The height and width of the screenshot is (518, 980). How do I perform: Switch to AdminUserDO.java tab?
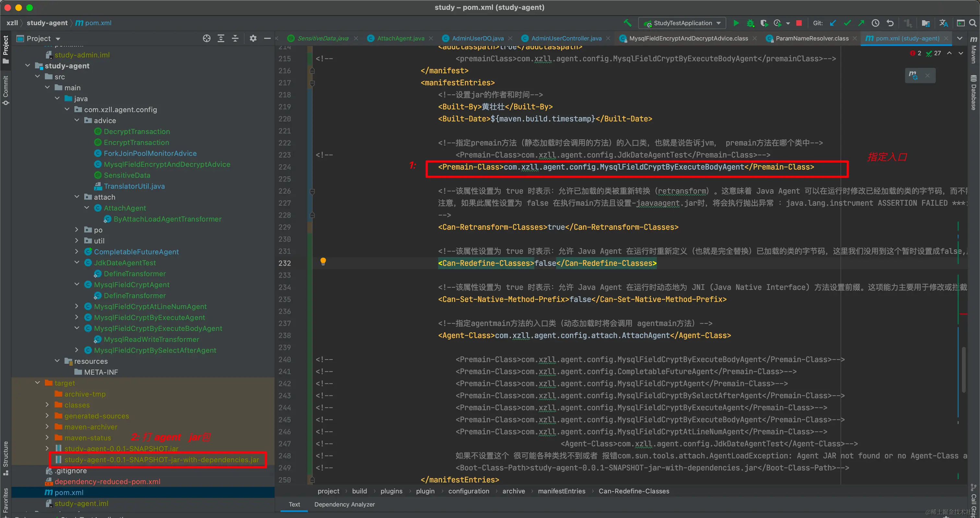477,39
